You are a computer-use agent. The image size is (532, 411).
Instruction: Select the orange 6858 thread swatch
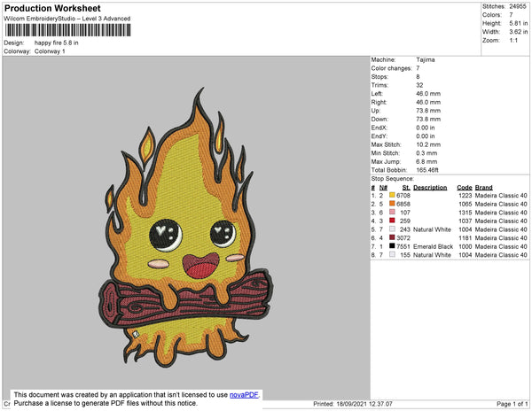pyautogui.click(x=392, y=204)
